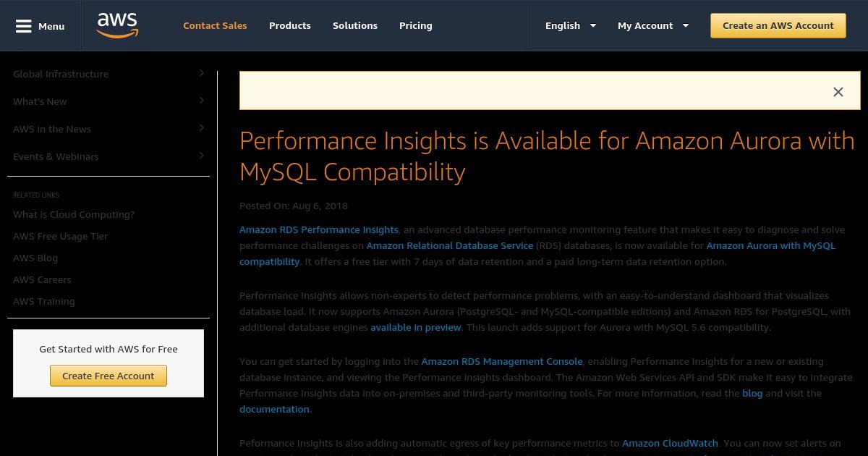Follow the Amazon CloudWatch link
Image resolution: width=868 pixels, height=456 pixels.
tap(671, 443)
